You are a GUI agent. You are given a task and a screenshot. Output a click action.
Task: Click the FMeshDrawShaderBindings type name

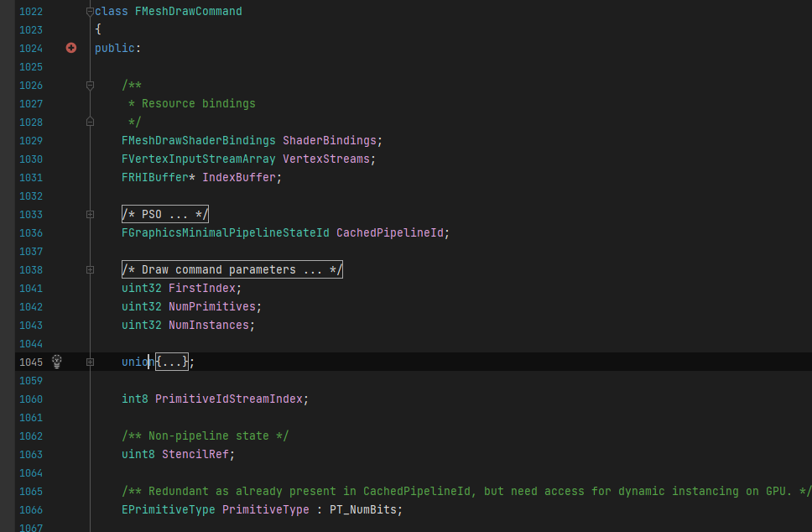pos(199,141)
